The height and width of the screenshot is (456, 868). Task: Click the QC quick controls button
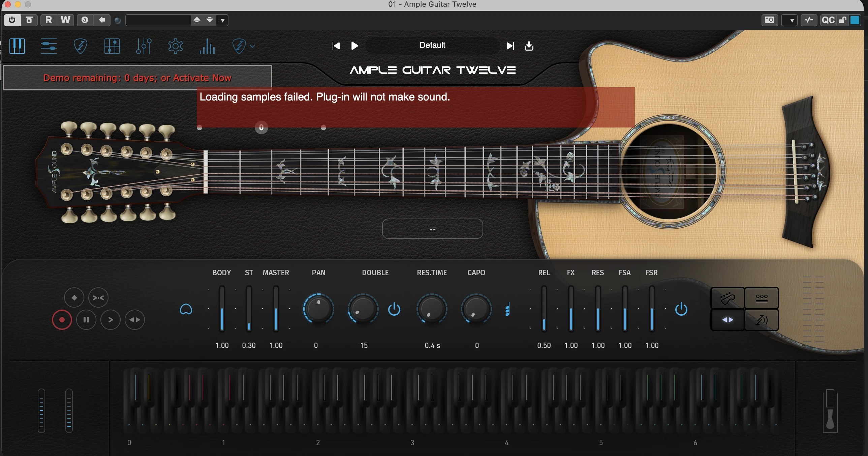828,20
